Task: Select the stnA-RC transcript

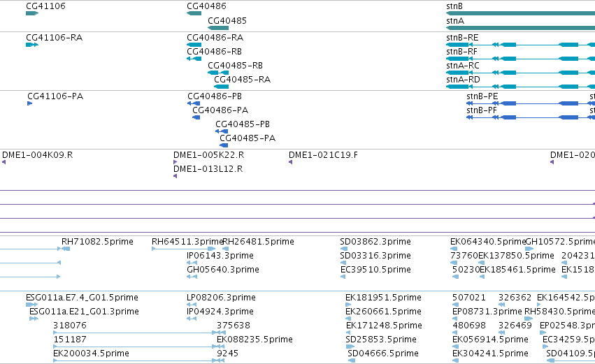Action: tap(521, 73)
